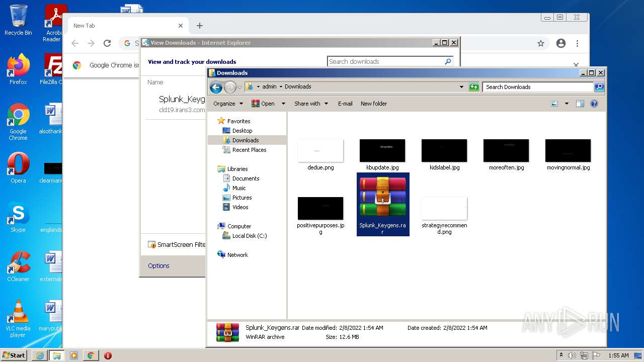Click the Change your view icon
The image size is (644, 362).
click(x=554, y=104)
